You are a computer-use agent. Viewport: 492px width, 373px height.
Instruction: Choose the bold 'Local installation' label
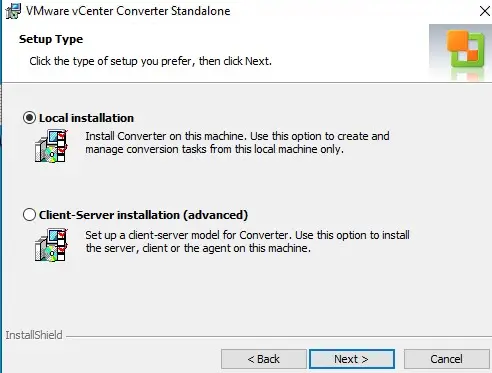pos(86,118)
